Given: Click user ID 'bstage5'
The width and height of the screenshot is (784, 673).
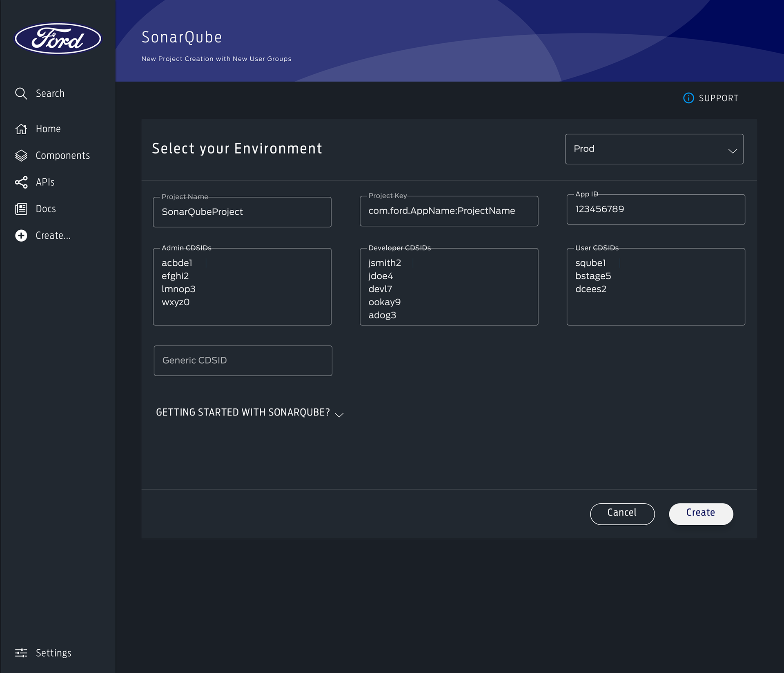Looking at the screenshot, I should tap(593, 276).
